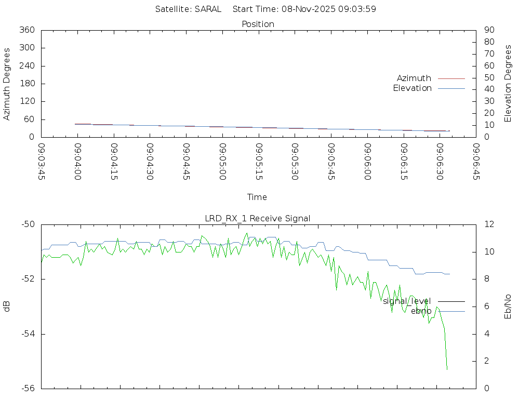Click the 09:06:30 time tick label
This screenshot has width=532, height=399.
440,162
